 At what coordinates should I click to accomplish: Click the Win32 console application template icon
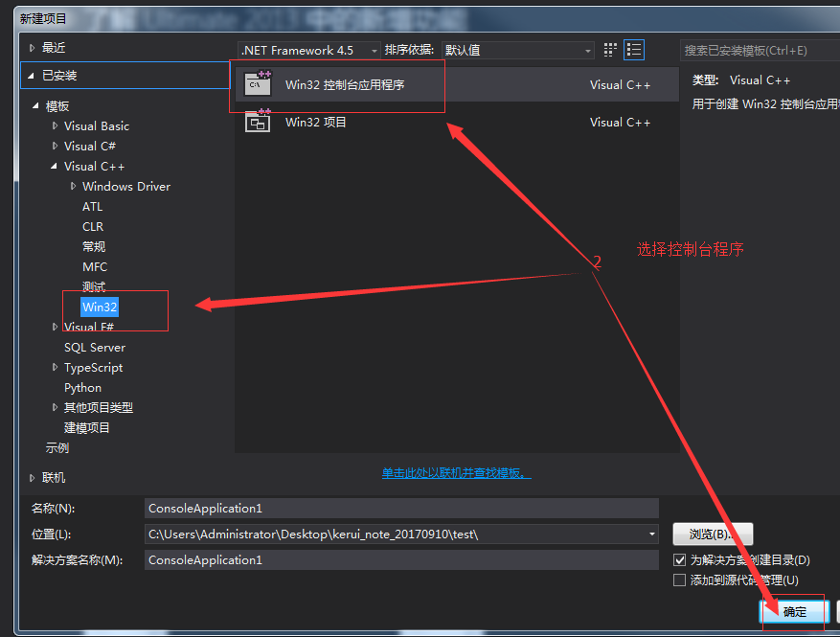point(258,84)
